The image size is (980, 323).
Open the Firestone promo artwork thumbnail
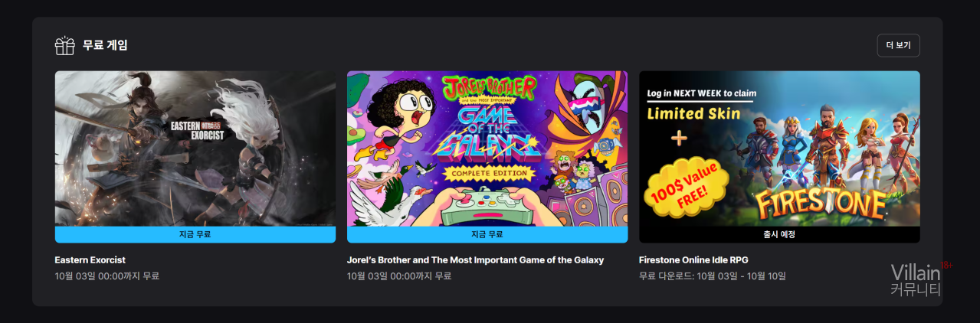coord(779,148)
